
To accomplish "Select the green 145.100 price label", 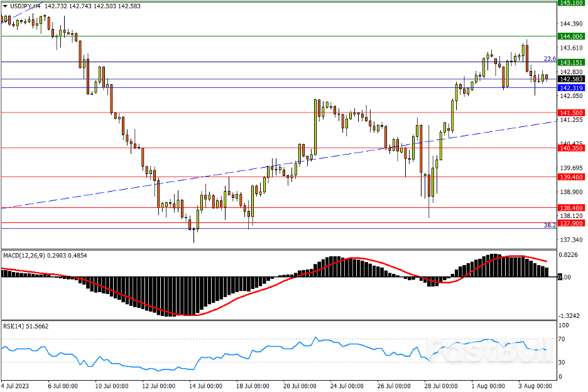I will pyautogui.click(x=572, y=3).
